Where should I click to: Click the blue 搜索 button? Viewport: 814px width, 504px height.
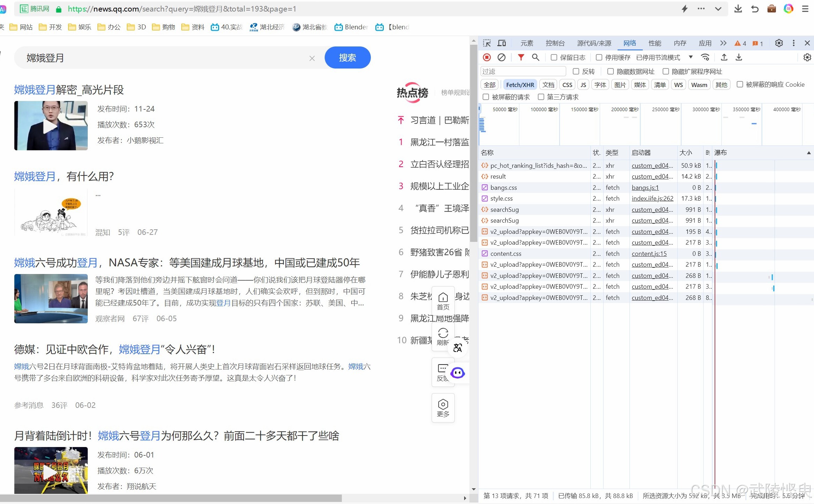[x=347, y=58]
